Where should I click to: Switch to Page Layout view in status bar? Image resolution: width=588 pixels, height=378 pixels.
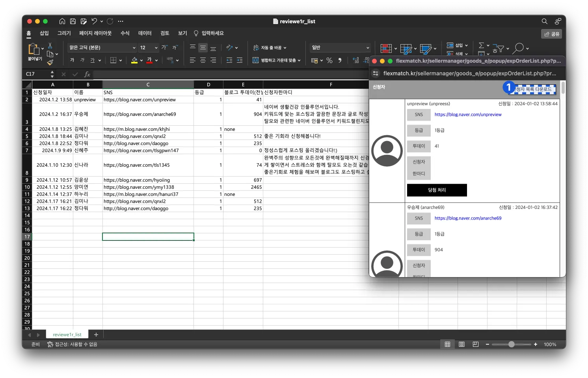tap(461, 344)
